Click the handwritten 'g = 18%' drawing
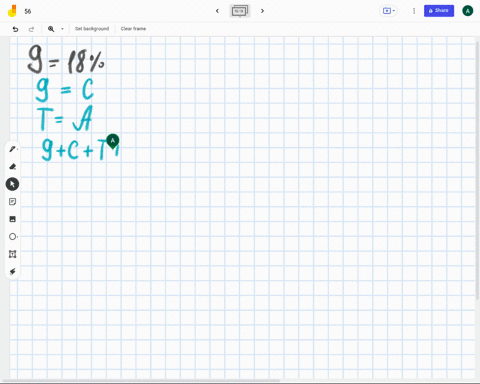 pyautogui.click(x=66, y=60)
